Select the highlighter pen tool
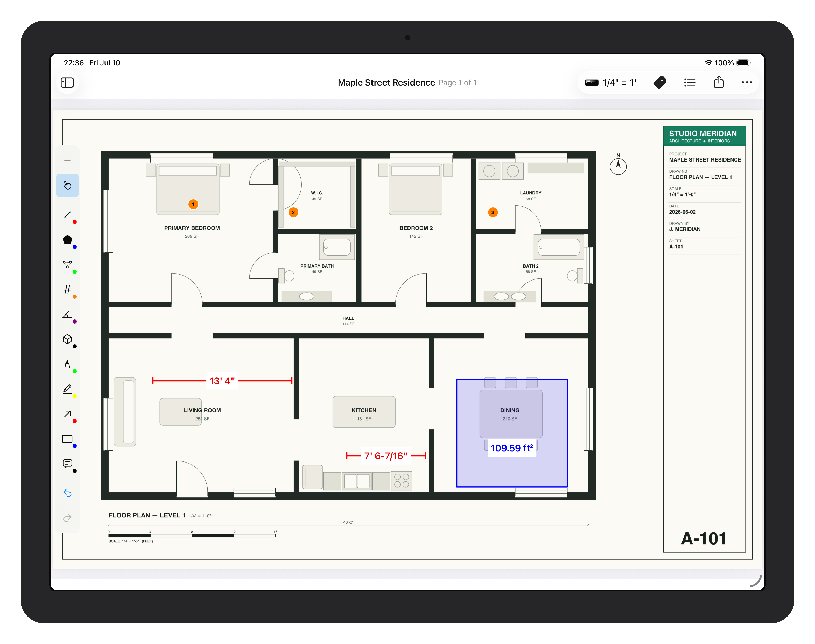This screenshot has width=815, height=644. pos(67,389)
